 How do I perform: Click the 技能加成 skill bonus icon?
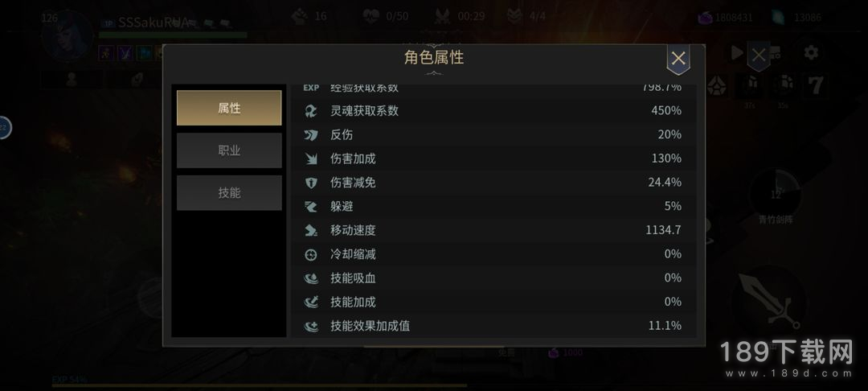pos(311,302)
